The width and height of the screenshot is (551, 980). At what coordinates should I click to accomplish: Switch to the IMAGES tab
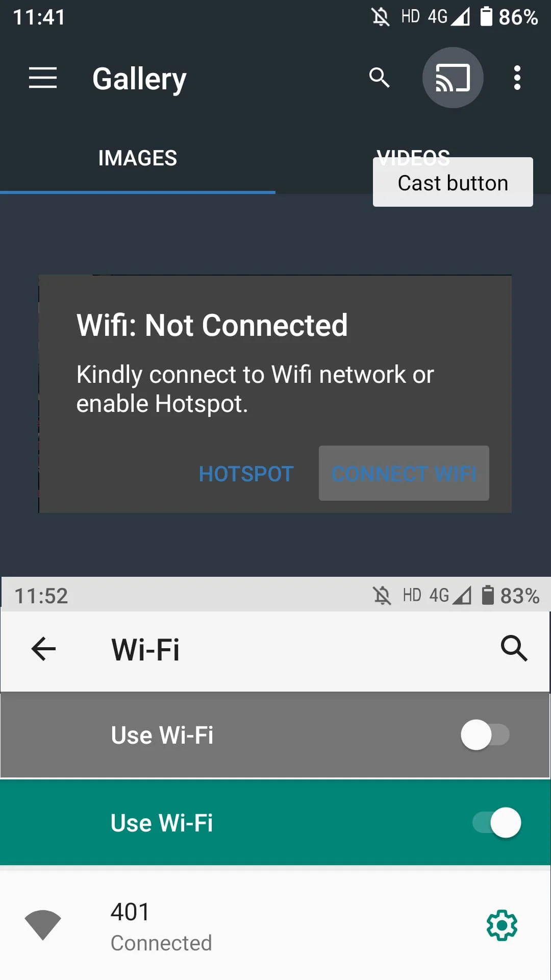(x=138, y=158)
